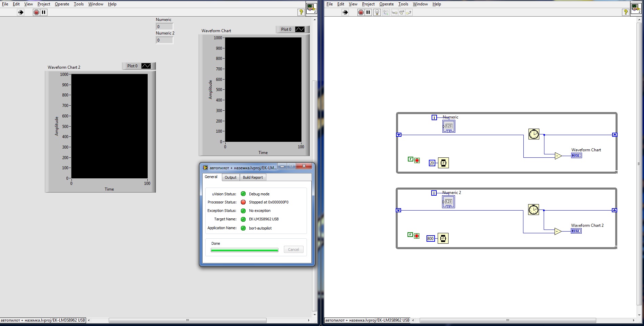The width and height of the screenshot is (644, 326).
Task: Click the VI icon in front panel corner
Action: [312, 8]
